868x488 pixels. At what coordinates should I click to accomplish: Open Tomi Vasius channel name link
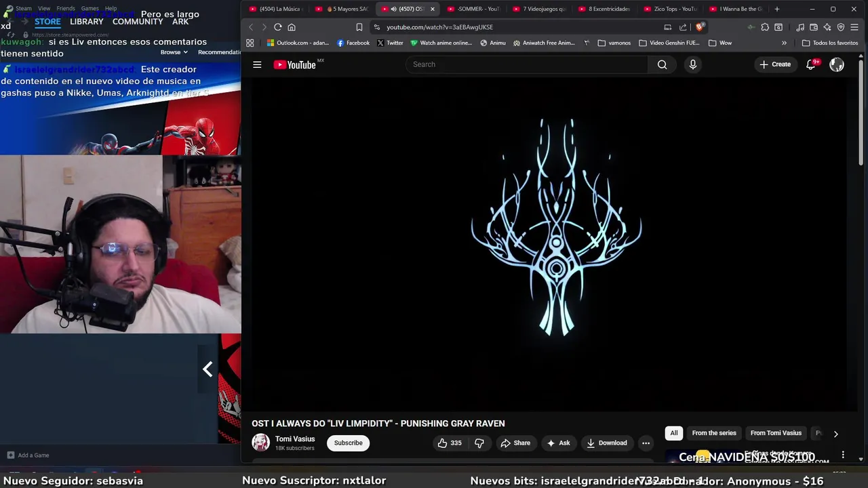(x=295, y=439)
